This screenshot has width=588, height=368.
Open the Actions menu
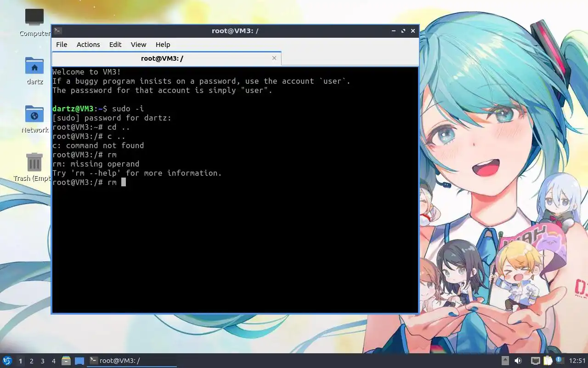pyautogui.click(x=88, y=45)
